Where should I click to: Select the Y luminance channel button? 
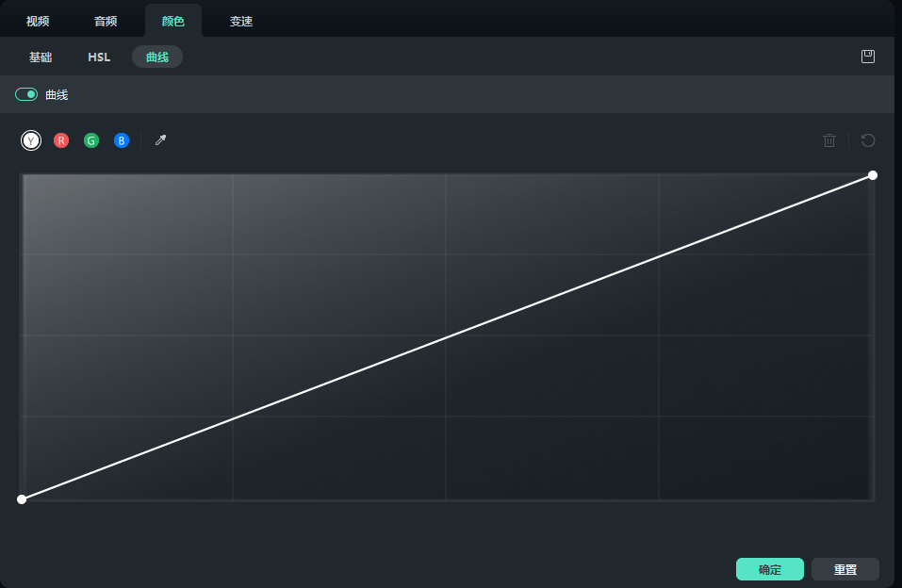pyautogui.click(x=31, y=140)
